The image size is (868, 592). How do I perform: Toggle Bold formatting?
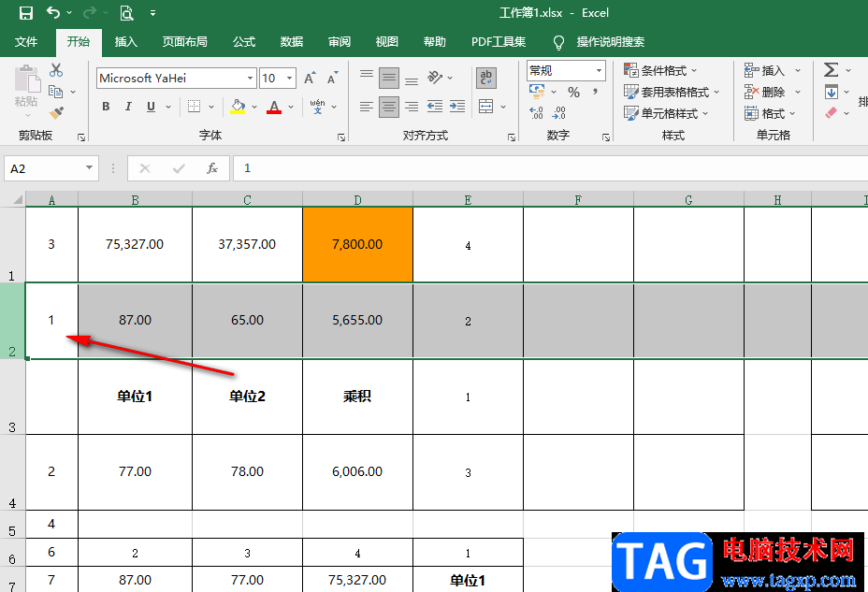coord(106,107)
